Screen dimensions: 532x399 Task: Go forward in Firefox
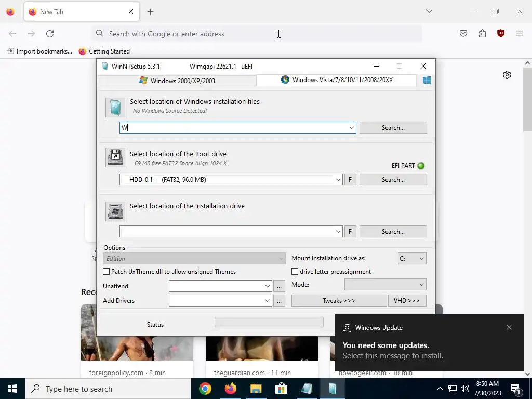(31, 34)
